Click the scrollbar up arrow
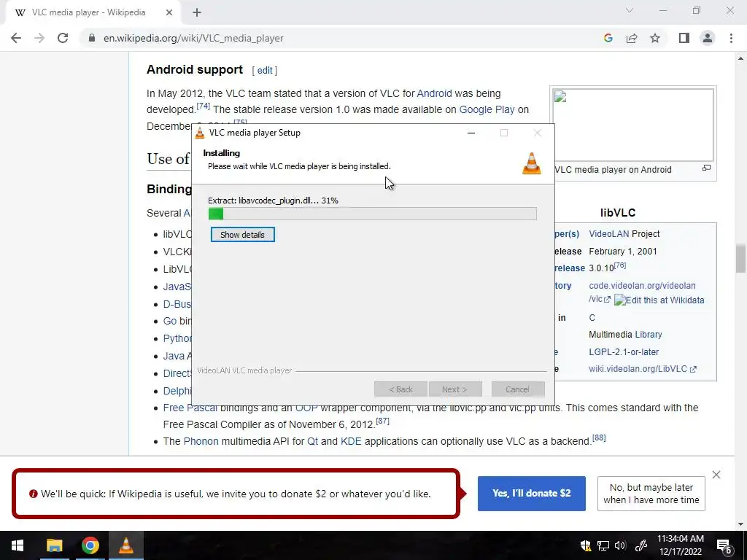747x560 pixels. tap(740, 58)
